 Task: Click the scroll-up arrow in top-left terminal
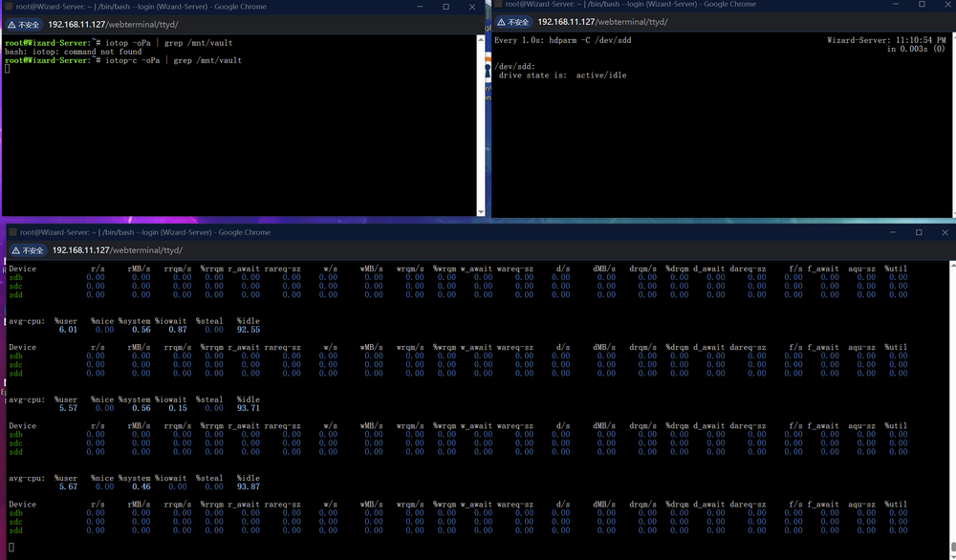(481, 39)
